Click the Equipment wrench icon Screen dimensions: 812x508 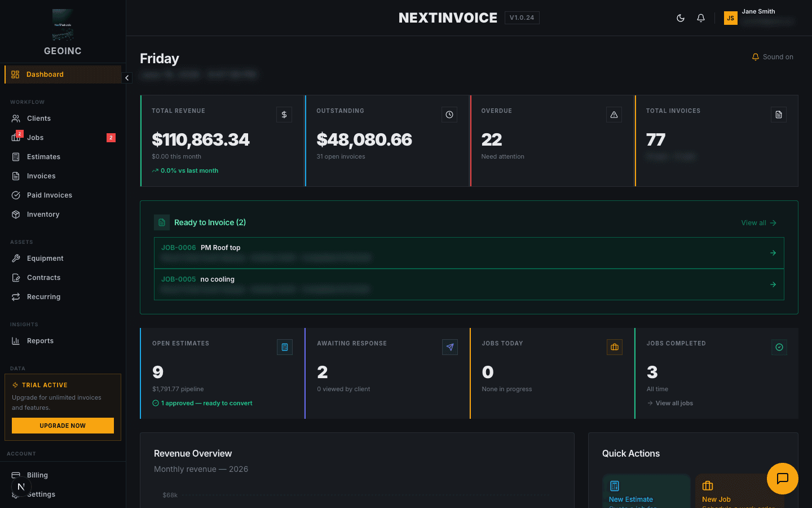click(16, 259)
